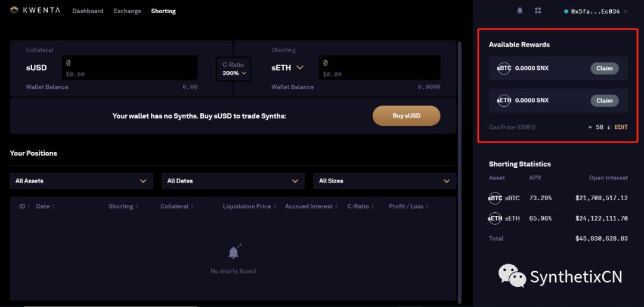
Task: Click the sETH APR value 65.96%
Action: tap(540, 218)
